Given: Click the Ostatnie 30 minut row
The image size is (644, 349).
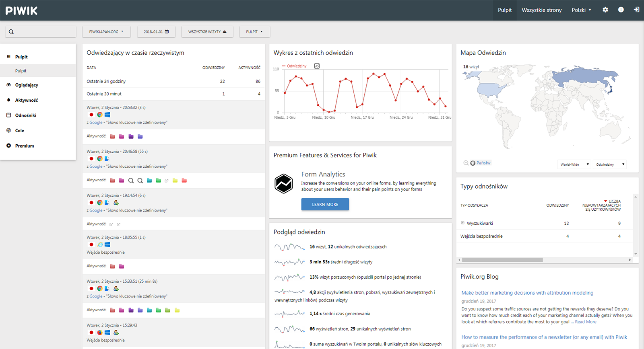Looking at the screenshot, I should pyautogui.click(x=173, y=94).
